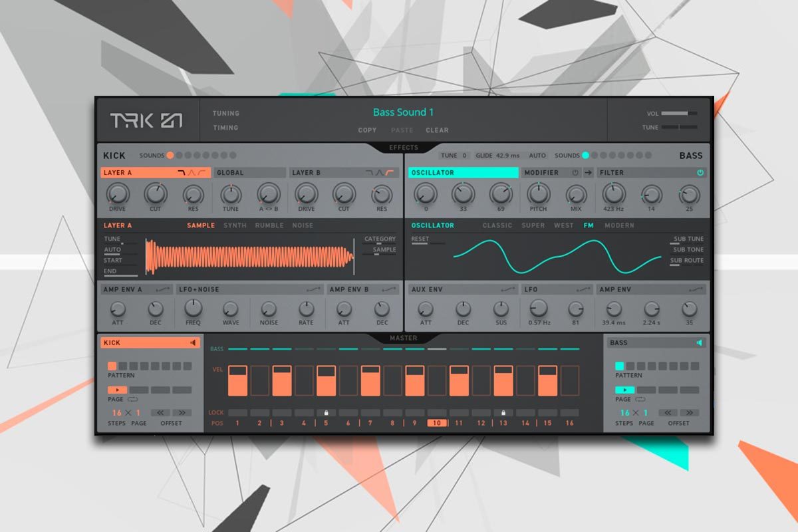
Task: Select the CLASSIC oscillator mode
Action: coord(497,225)
